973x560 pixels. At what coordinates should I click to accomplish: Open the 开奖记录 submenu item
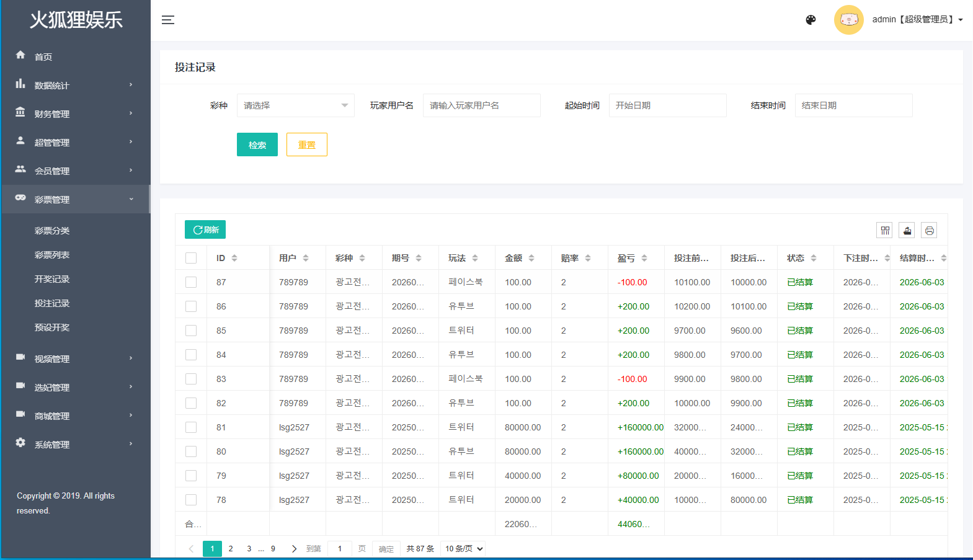[x=52, y=279]
